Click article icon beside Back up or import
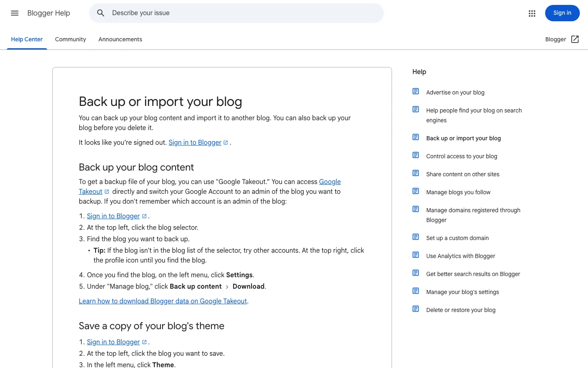 click(x=416, y=137)
